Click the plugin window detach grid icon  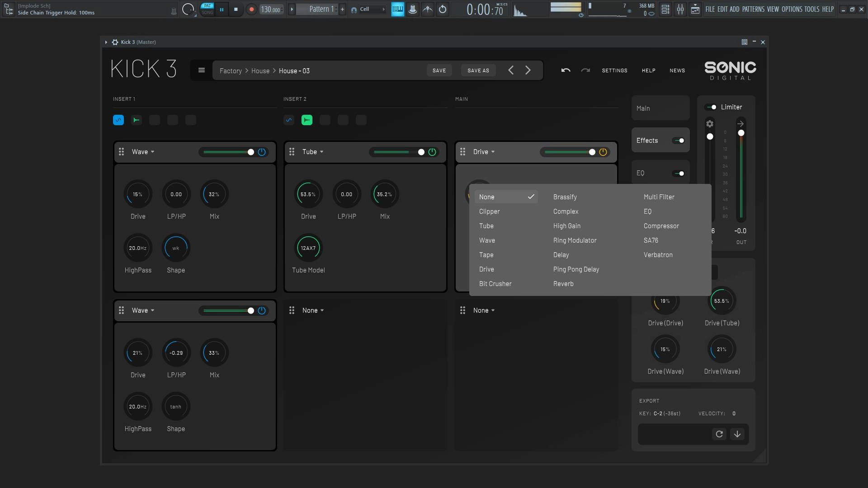tap(745, 42)
